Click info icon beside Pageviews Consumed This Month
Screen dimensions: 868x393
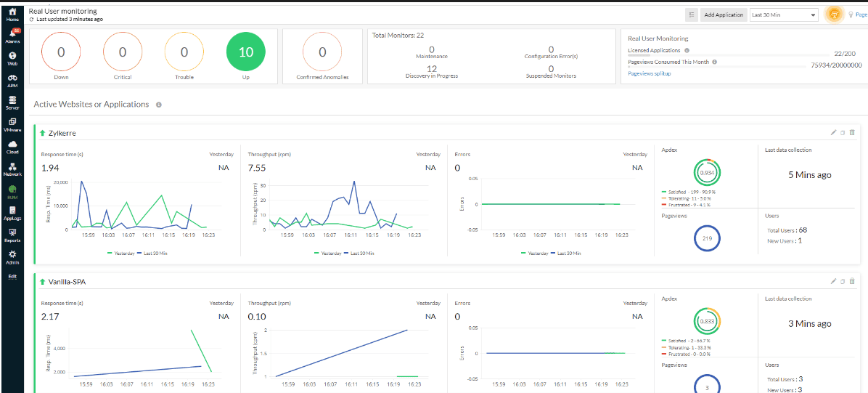[x=714, y=62]
